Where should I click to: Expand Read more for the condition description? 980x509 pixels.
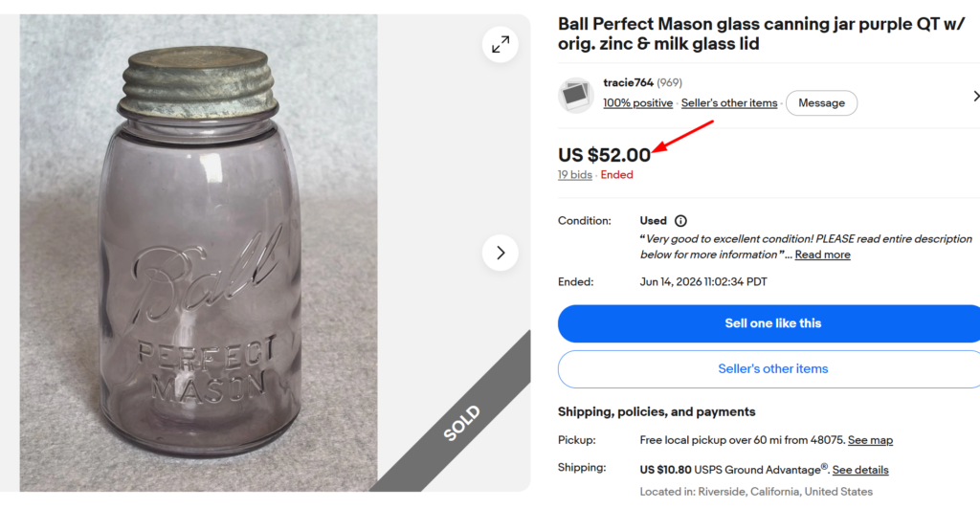pos(822,254)
